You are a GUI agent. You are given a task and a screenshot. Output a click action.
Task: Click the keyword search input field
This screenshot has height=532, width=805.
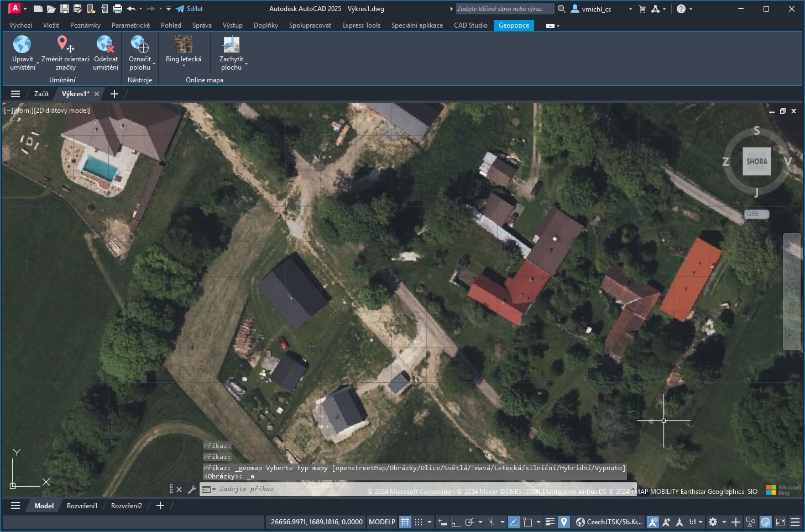coord(504,9)
